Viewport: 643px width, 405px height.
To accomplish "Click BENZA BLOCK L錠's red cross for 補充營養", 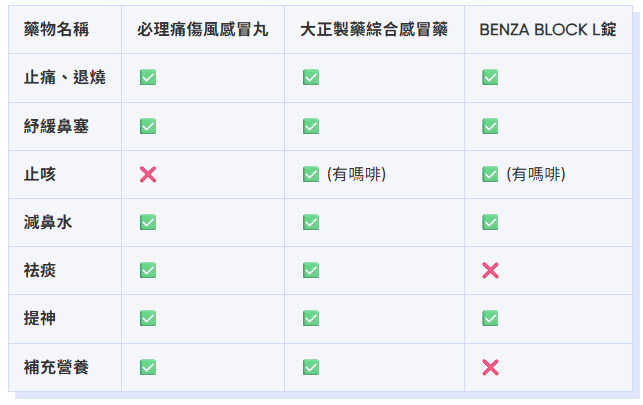I will pos(490,367).
